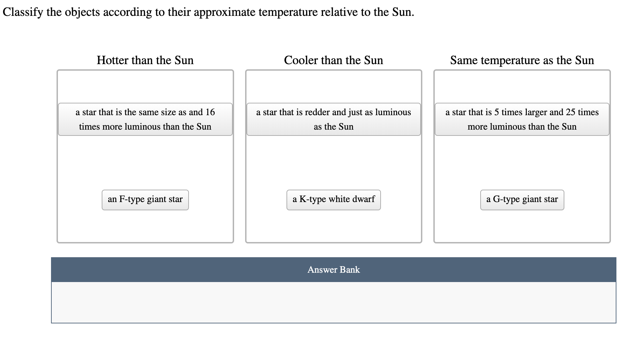Click the chip about a redder, equally luminous star
Image resolution: width=644 pixels, height=351 pixels.
333,119
